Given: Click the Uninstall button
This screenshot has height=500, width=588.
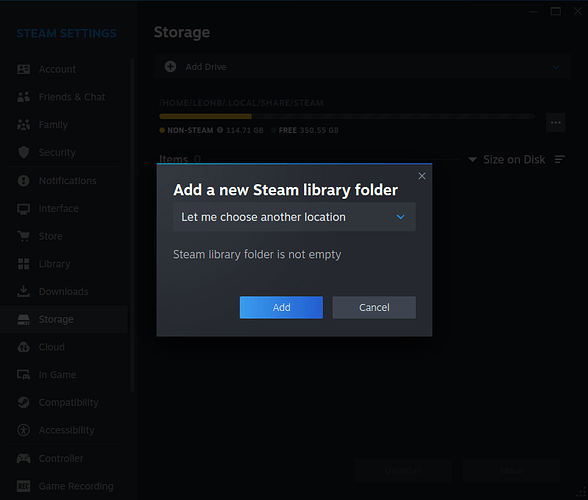Looking at the screenshot, I should coord(404,470).
